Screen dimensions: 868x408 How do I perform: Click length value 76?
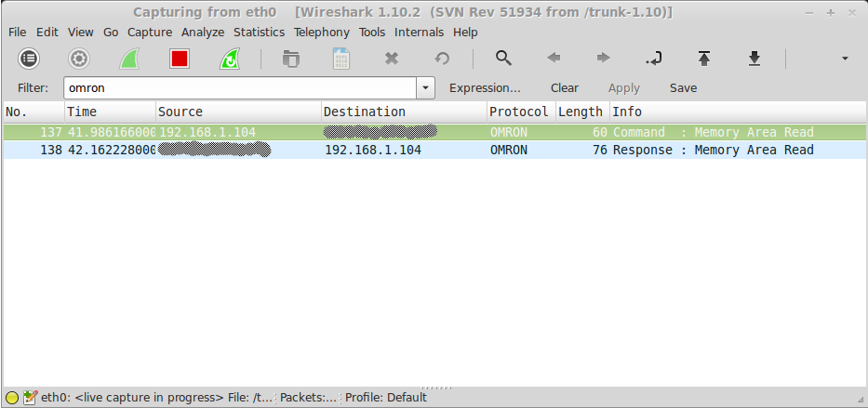pyautogui.click(x=599, y=151)
